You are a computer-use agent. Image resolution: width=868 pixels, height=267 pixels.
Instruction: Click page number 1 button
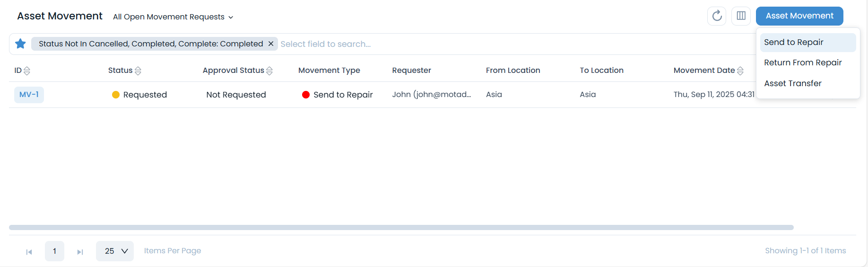click(x=54, y=251)
